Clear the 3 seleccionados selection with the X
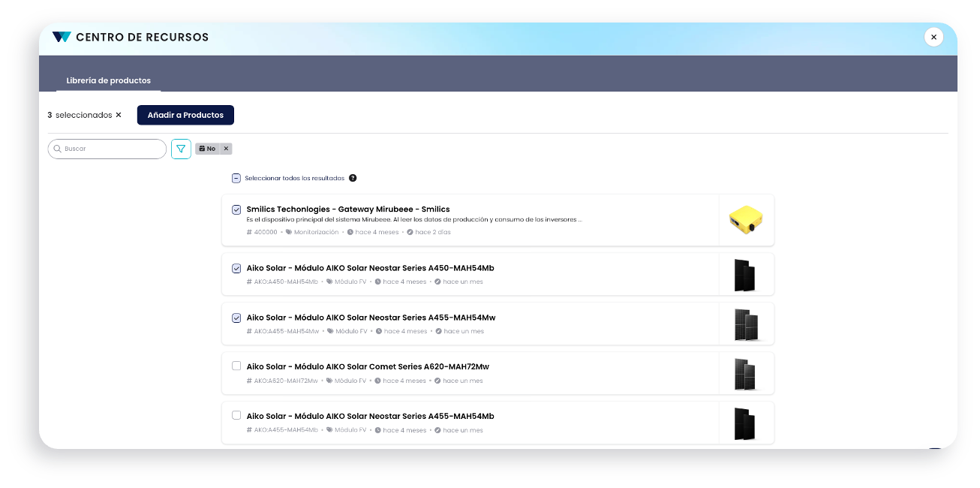The width and height of the screenshot is (980, 488). (x=119, y=115)
